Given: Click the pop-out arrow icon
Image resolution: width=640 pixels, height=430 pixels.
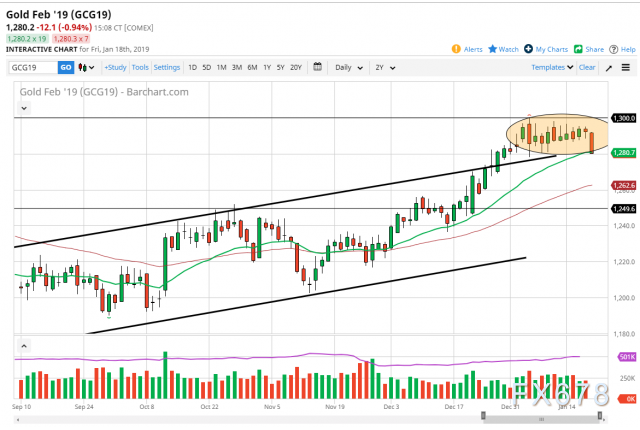Looking at the screenshot, I should tap(610, 67).
